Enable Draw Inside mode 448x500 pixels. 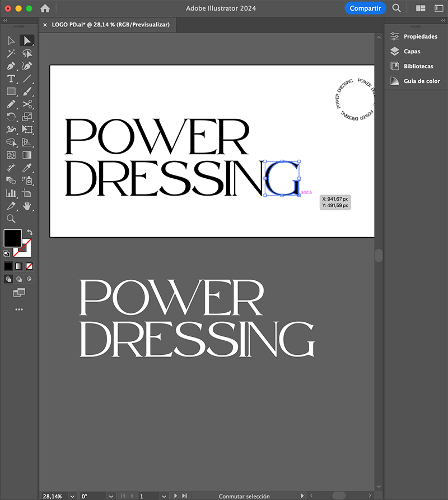[x=29, y=279]
